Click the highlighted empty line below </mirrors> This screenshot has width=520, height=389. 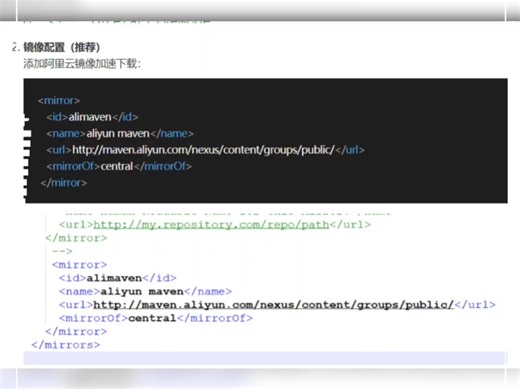(x=265, y=358)
